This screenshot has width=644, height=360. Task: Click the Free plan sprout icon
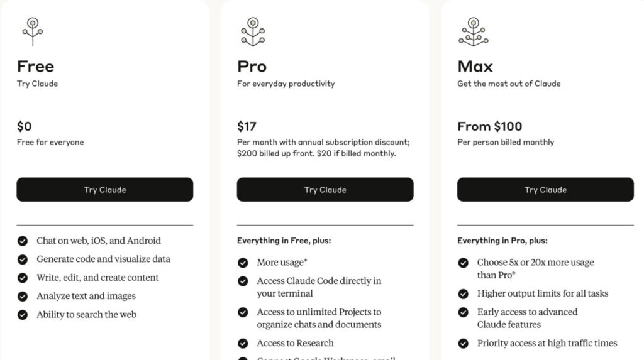pyautogui.click(x=33, y=31)
